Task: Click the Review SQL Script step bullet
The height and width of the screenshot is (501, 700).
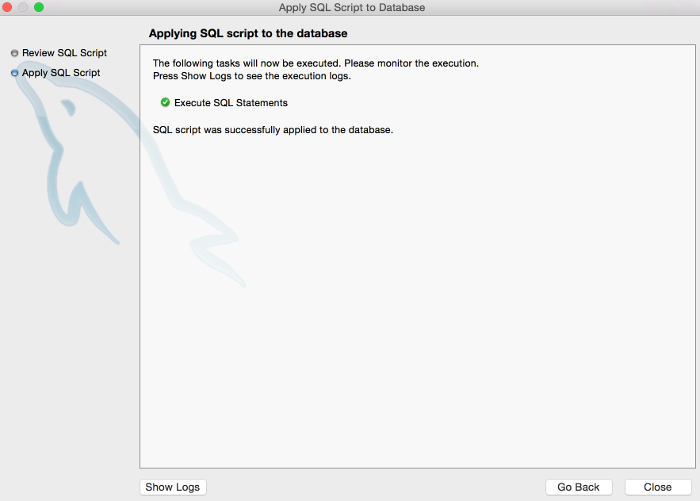Action: [x=15, y=53]
